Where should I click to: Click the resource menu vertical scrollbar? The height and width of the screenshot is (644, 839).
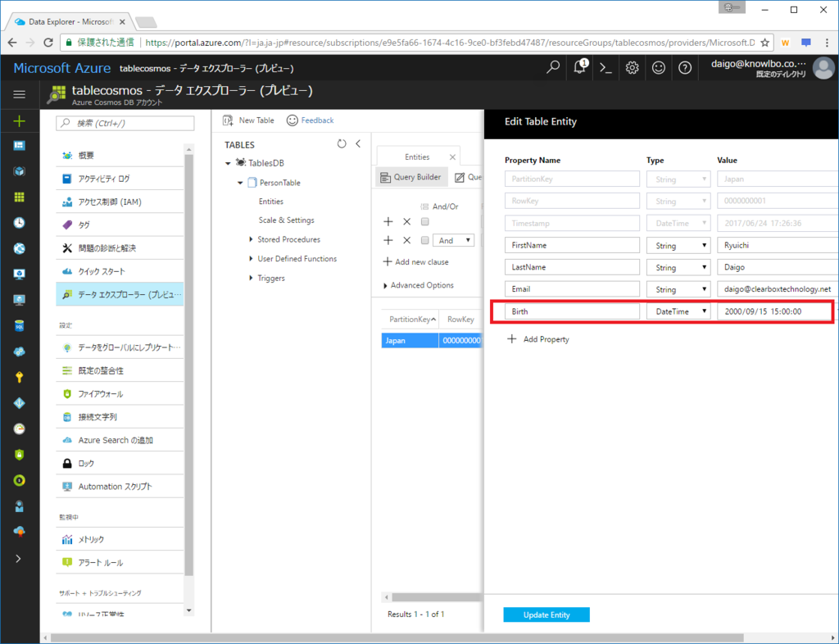pyautogui.click(x=189, y=364)
